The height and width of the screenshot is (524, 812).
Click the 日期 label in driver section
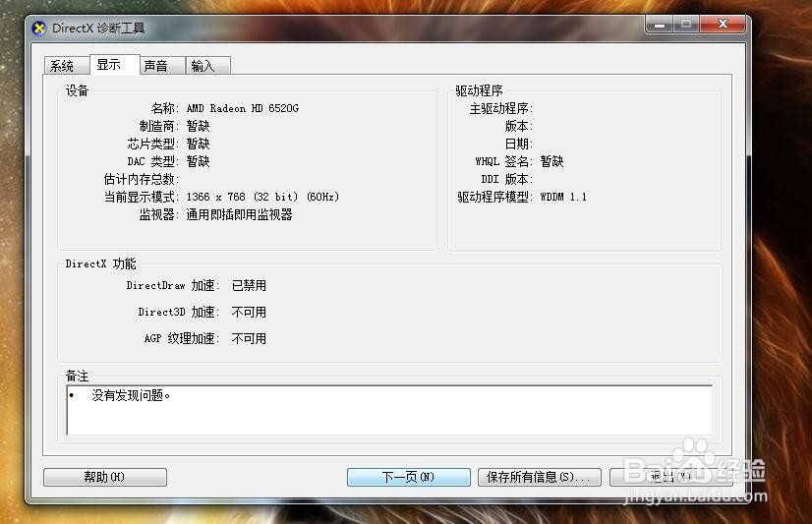coord(518,144)
